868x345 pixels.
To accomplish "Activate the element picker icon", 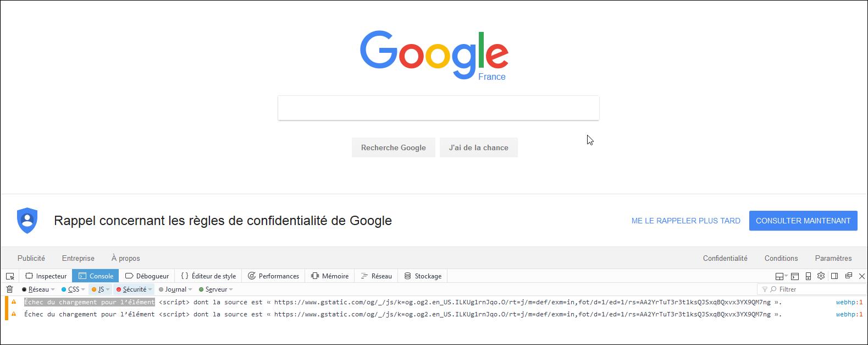I will (10, 276).
